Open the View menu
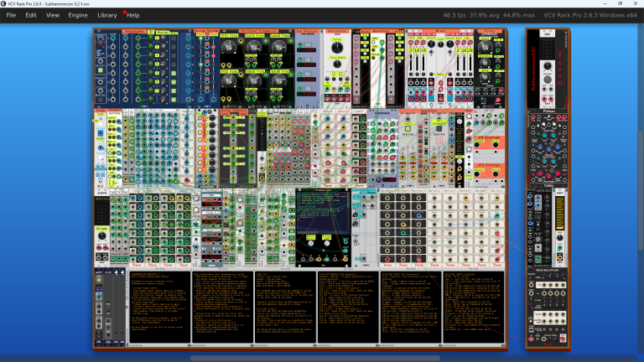This screenshot has height=362, width=644. (53, 15)
